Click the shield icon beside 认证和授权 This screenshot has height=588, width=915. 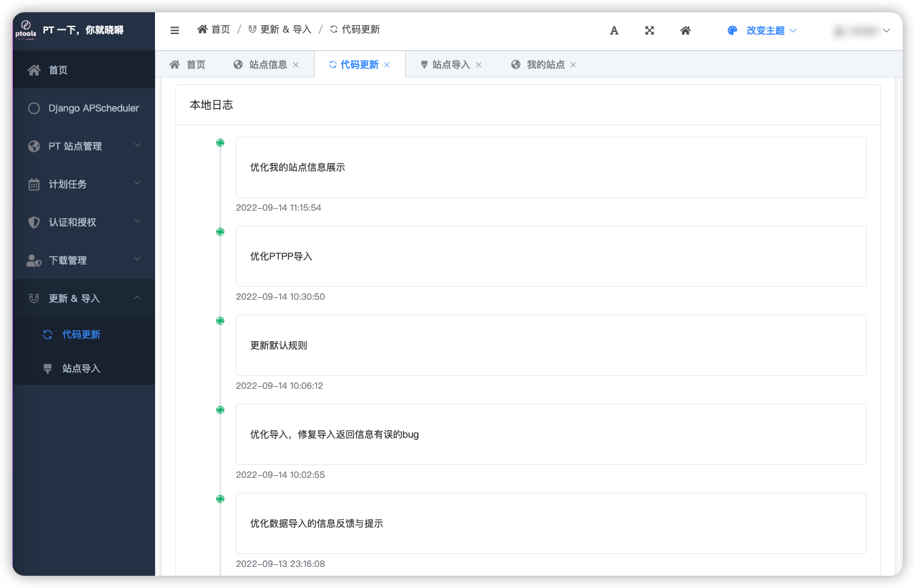pyautogui.click(x=34, y=222)
